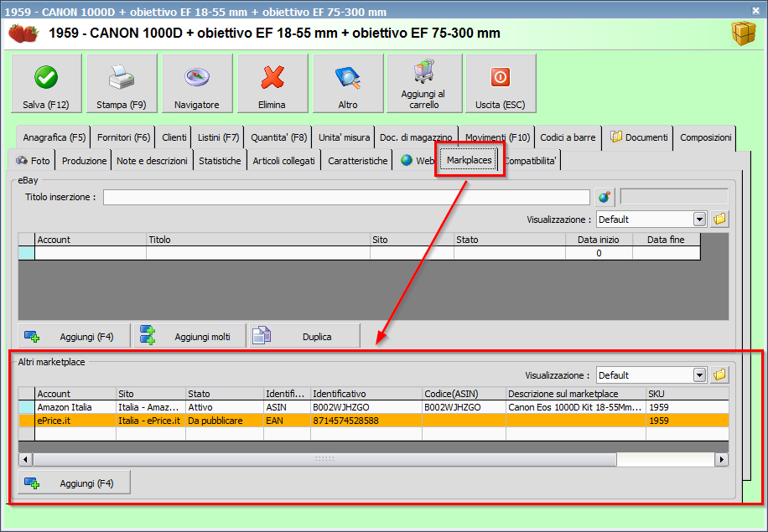Open the Navigatore compass button
The width and height of the screenshot is (768, 532).
(197, 84)
